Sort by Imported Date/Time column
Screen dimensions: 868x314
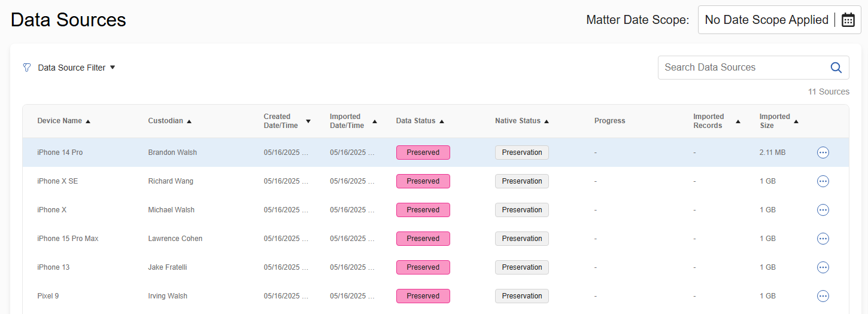[353, 121]
